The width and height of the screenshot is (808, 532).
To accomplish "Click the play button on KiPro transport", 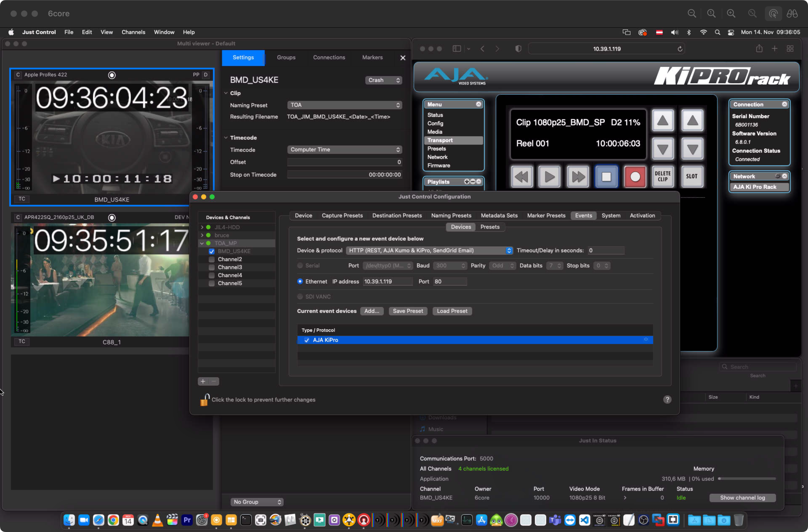I will pyautogui.click(x=549, y=176).
